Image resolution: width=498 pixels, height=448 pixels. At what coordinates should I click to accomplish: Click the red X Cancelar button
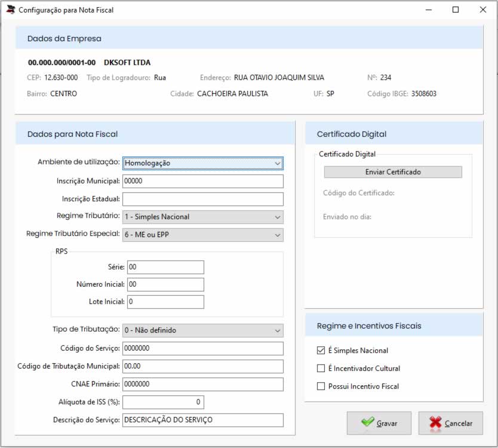tap(450, 423)
